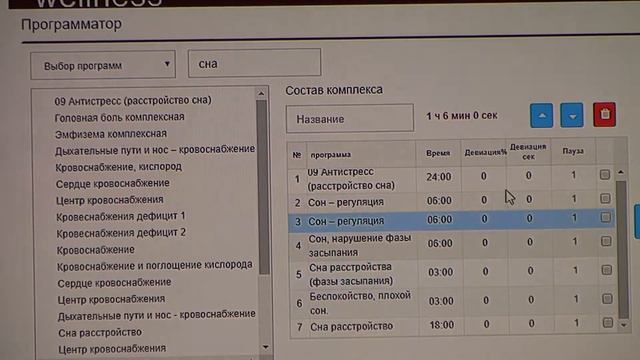Click time cell 24:00 in row 1
Viewport: 640px width, 360px height.
point(439,177)
